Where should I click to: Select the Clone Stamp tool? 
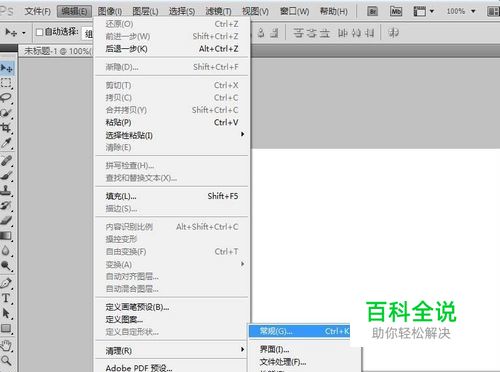tap(6, 191)
